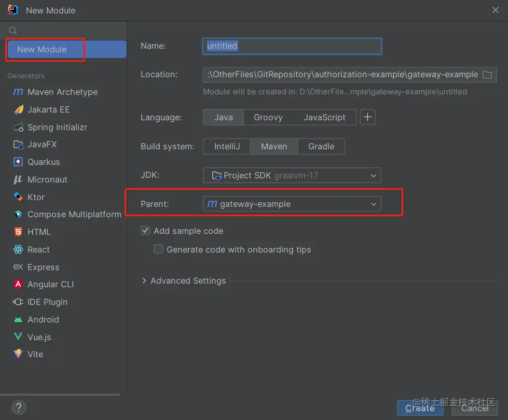Choose the Vue.js generator icon

[x=18, y=337]
